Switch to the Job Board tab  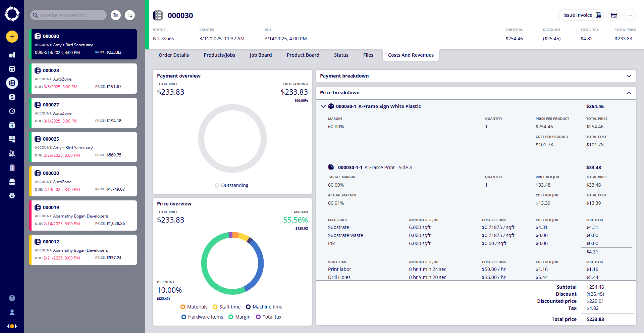pyautogui.click(x=261, y=55)
